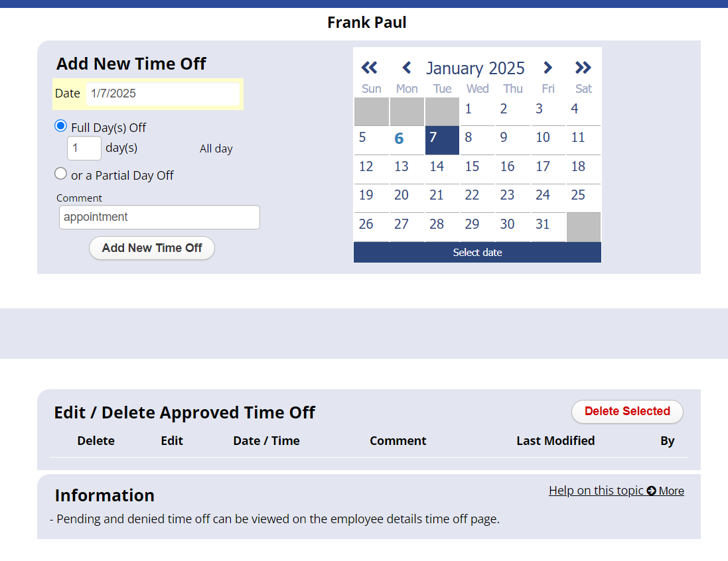Click the More arrow icon beside Help link

pos(652,491)
